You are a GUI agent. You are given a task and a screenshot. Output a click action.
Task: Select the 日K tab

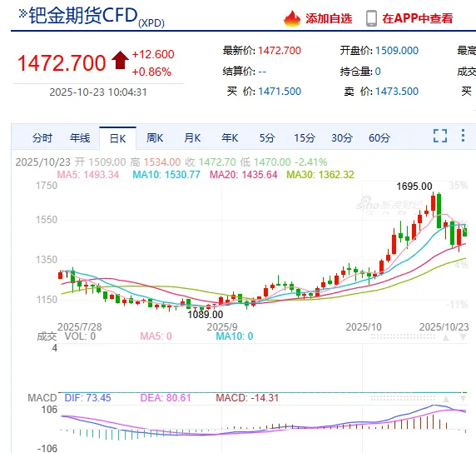tap(117, 138)
